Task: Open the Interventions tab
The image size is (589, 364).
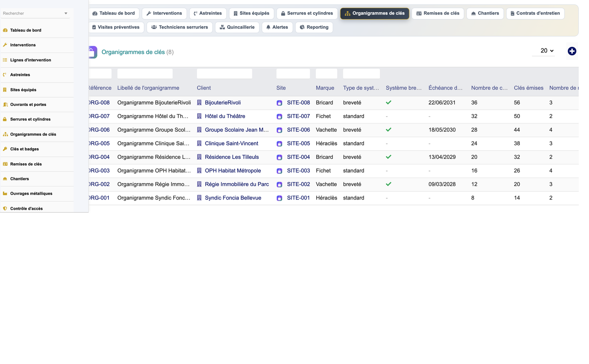Action: coord(164,13)
